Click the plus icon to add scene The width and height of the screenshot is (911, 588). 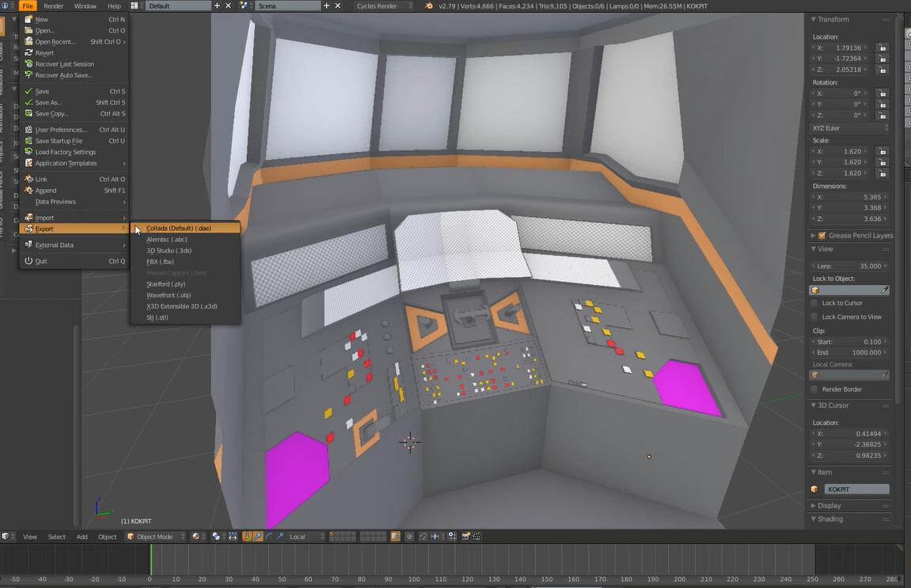pyautogui.click(x=326, y=6)
